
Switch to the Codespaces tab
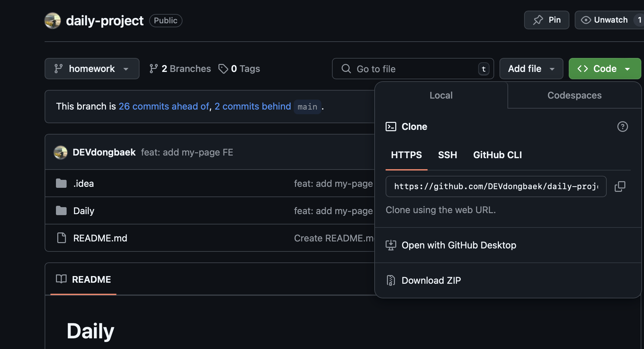pyautogui.click(x=574, y=95)
